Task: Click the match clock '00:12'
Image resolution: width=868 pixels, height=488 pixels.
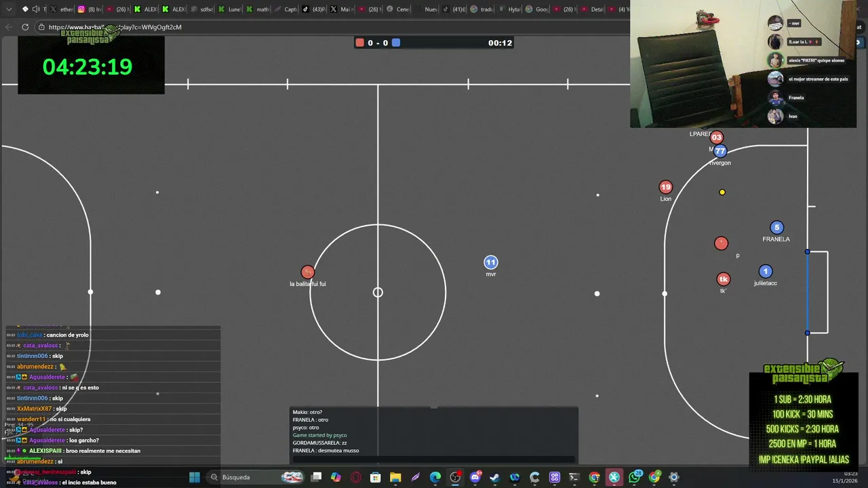Action: (x=500, y=43)
